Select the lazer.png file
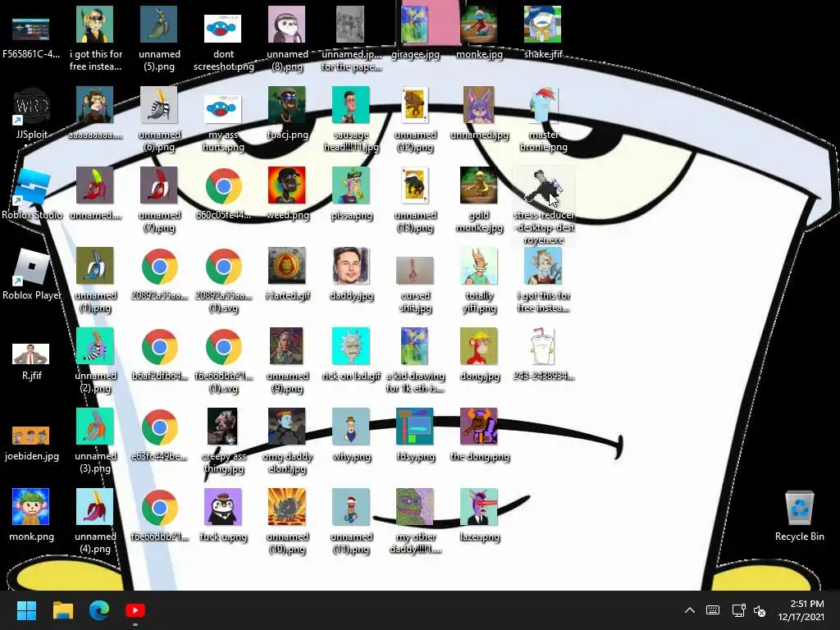The width and height of the screenshot is (840, 630). coord(479,515)
